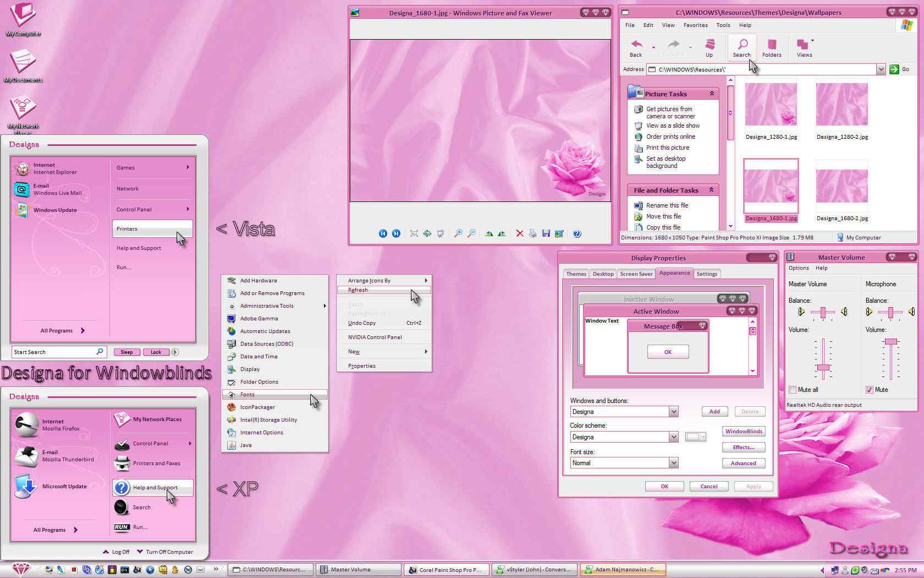The height and width of the screenshot is (578, 924).
Task: Zoom out on picture in viewer
Action: [471, 233]
